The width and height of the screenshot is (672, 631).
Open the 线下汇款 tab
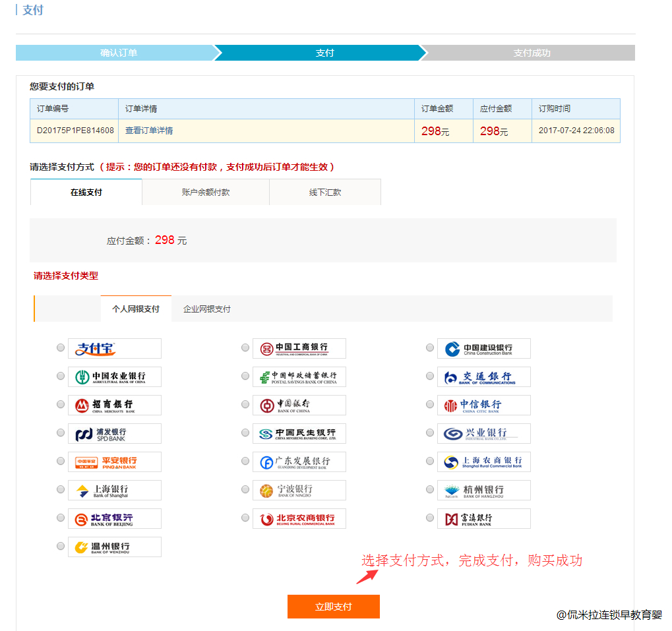(x=325, y=193)
